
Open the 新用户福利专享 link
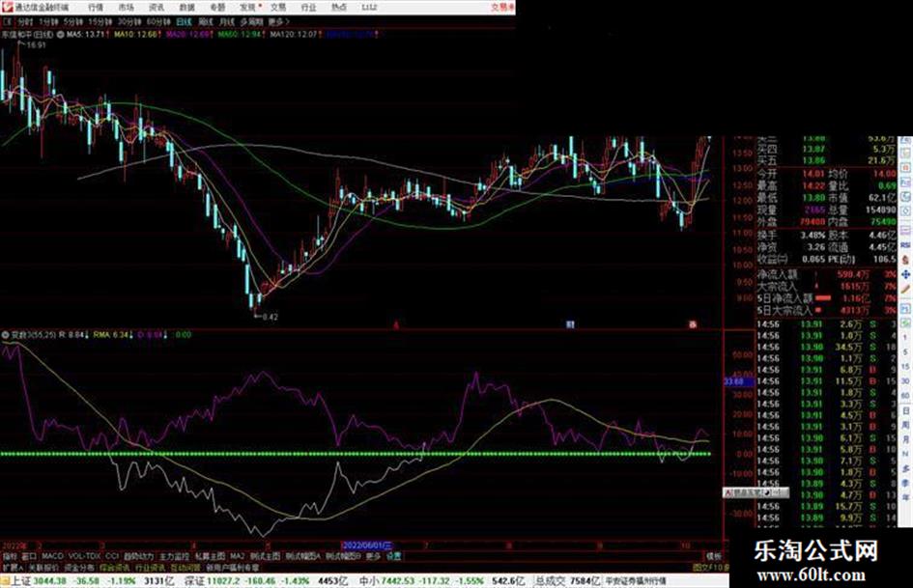click(x=232, y=567)
